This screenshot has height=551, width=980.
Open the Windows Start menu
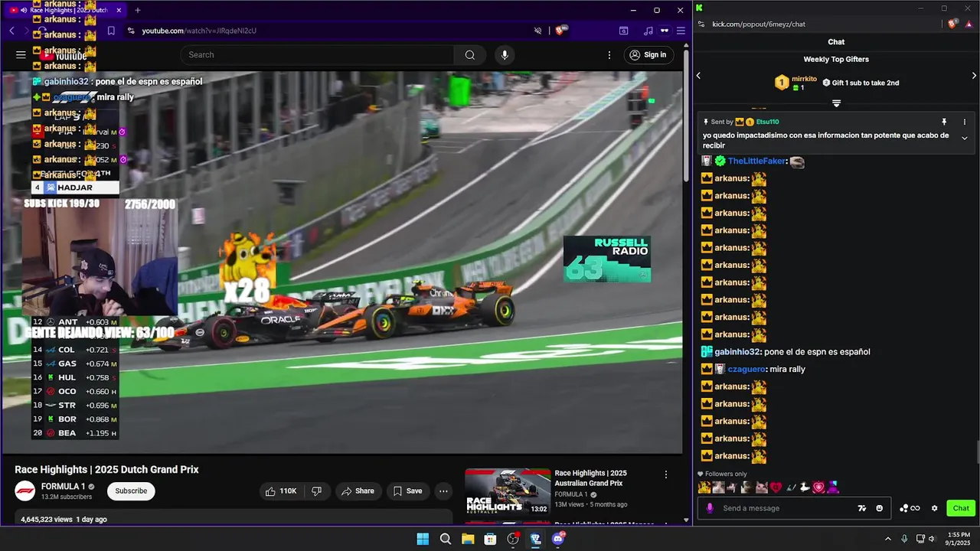(423, 539)
